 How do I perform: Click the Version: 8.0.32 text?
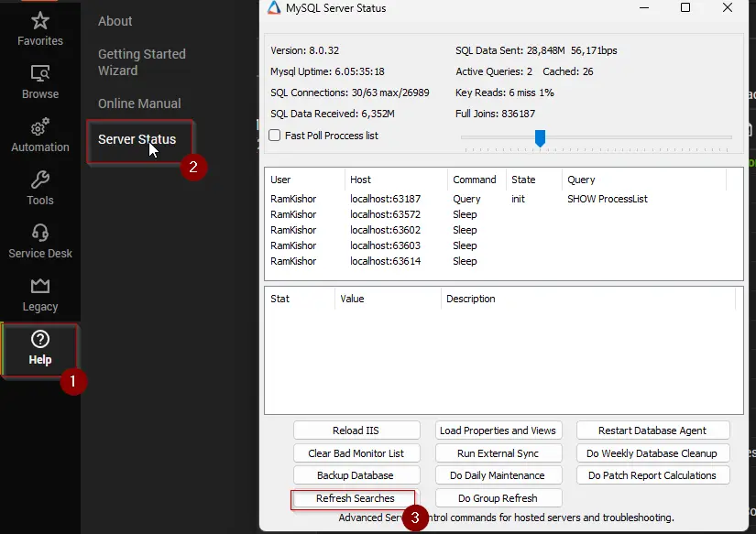coord(305,50)
